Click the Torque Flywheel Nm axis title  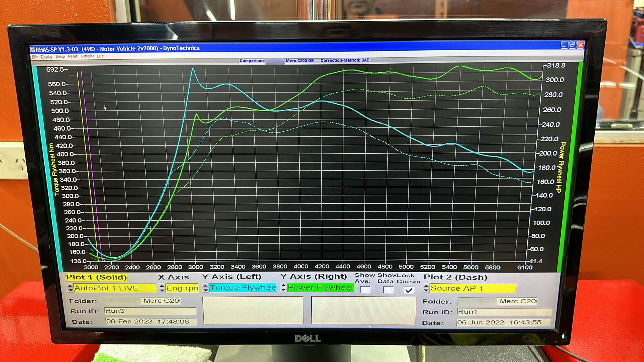tap(54, 169)
